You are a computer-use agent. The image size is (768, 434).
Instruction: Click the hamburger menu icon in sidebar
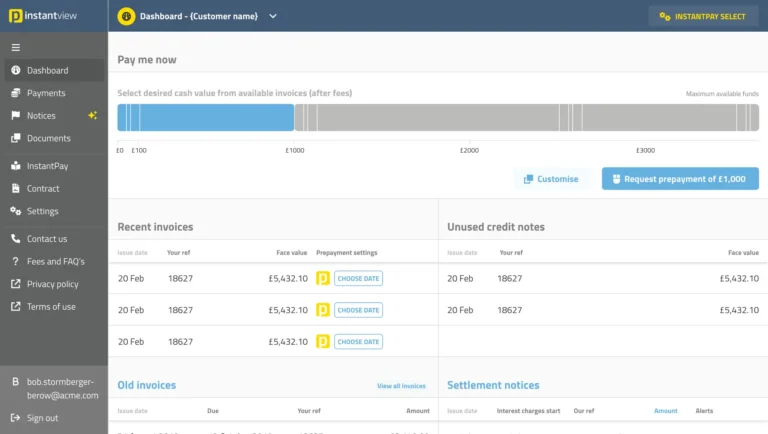click(x=15, y=47)
